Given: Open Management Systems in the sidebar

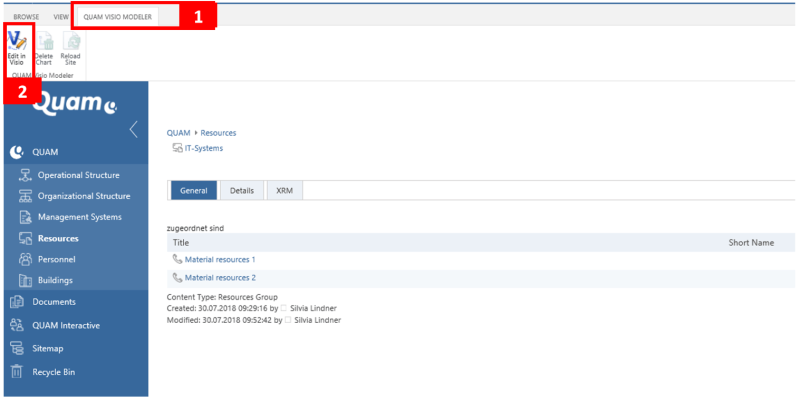Looking at the screenshot, I should (80, 217).
